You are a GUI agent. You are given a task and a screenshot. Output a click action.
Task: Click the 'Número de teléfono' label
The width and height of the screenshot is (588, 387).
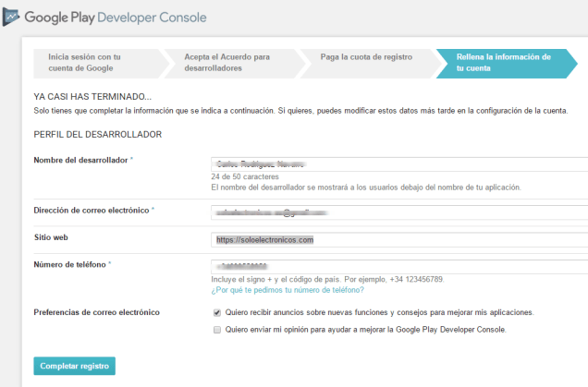point(70,265)
